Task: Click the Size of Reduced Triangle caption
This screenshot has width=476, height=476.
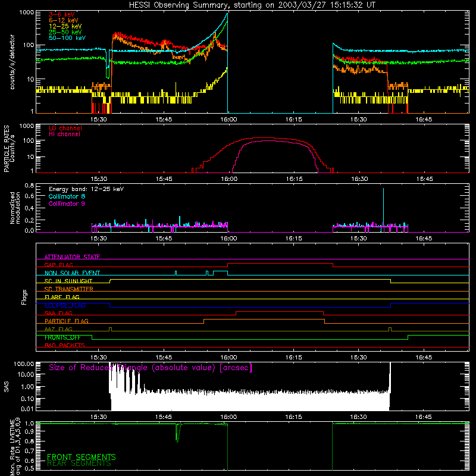Action: coord(151,368)
